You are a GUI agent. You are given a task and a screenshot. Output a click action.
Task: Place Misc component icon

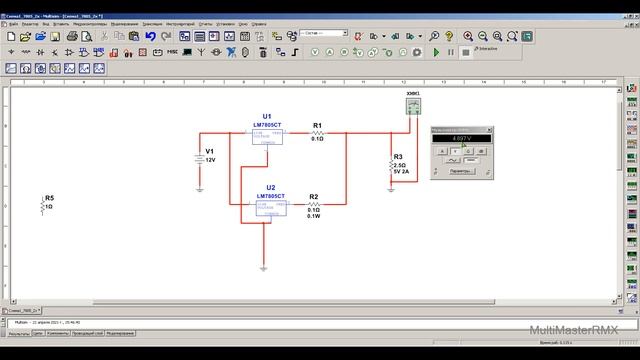tap(172, 52)
